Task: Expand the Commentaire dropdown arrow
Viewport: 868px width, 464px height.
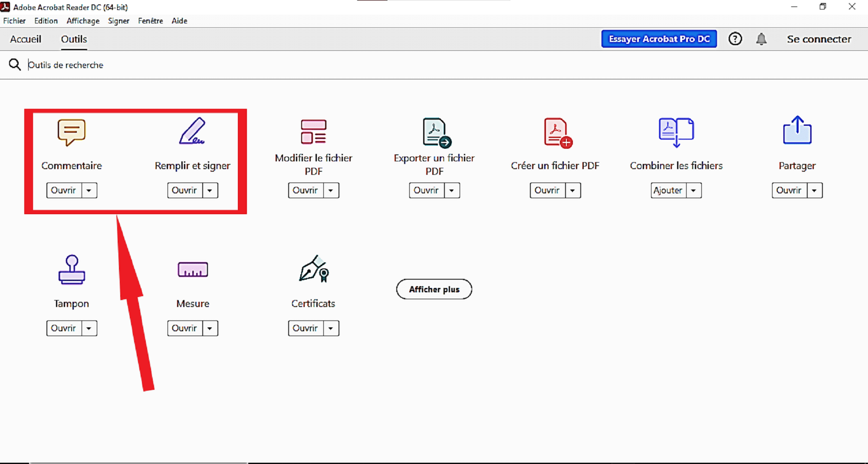Action: (x=89, y=190)
